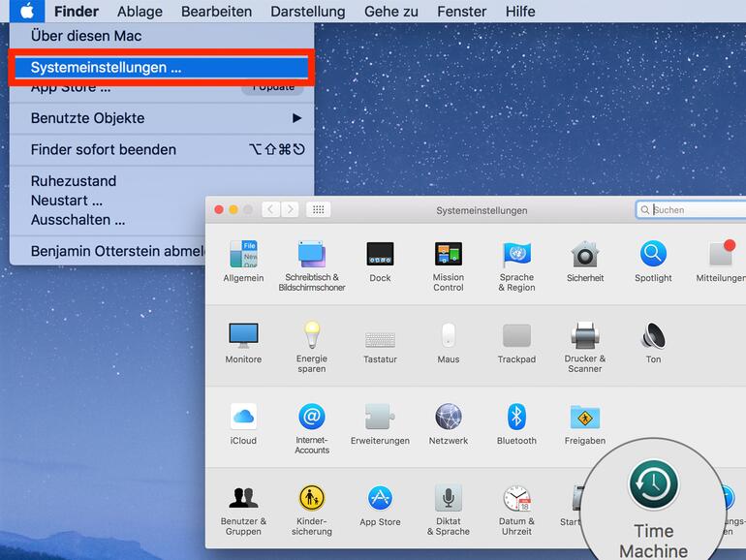Close the Systemeinstellungen window
The image size is (746, 560).
click(x=219, y=210)
